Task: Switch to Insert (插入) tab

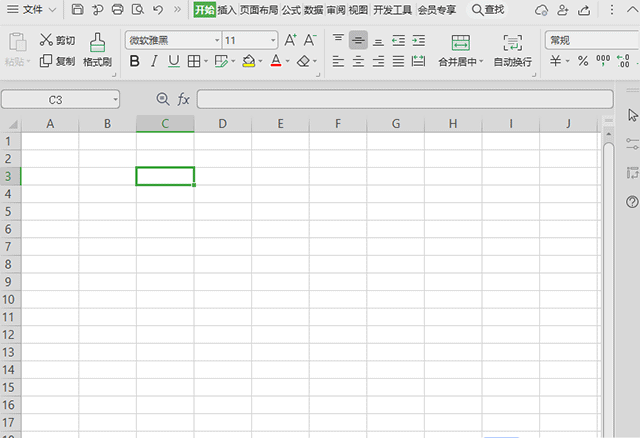Action: pyautogui.click(x=227, y=10)
